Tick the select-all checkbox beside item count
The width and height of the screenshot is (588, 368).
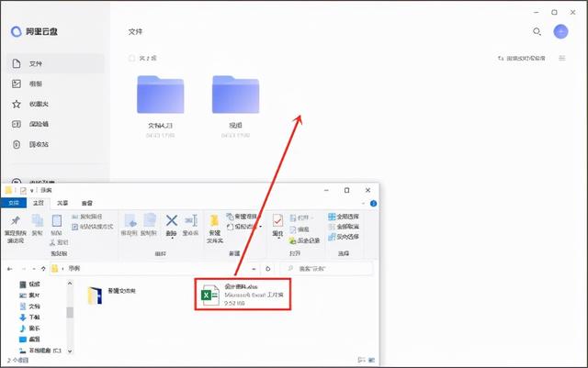coord(131,58)
